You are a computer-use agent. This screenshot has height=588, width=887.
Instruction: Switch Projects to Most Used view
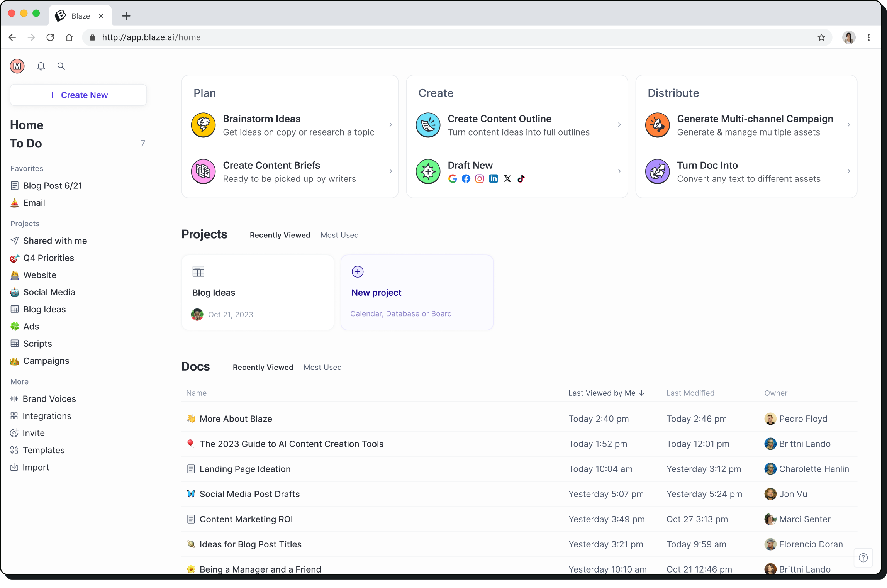(339, 235)
